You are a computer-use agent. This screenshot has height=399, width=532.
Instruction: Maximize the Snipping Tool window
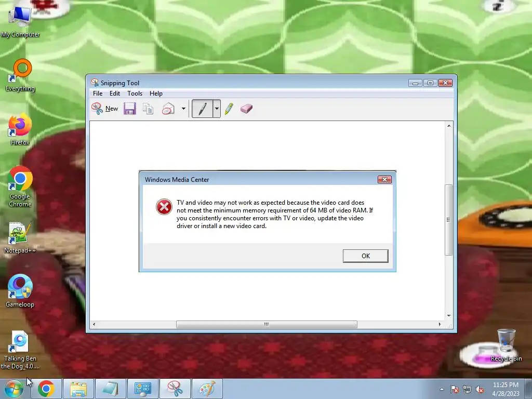click(430, 83)
